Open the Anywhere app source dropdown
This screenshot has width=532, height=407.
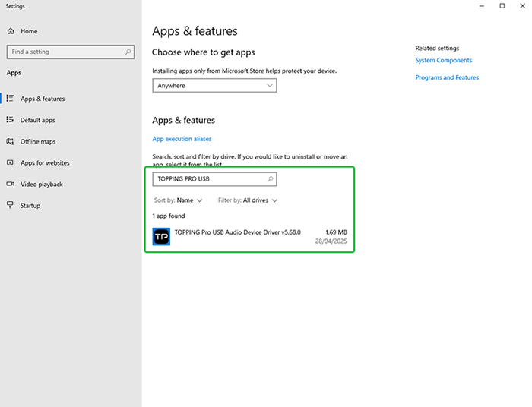[x=214, y=85]
